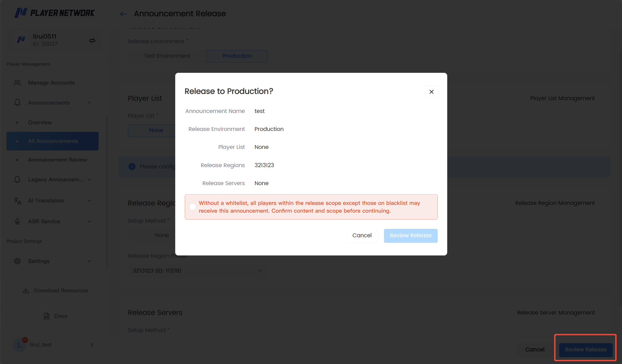The image size is (622, 364).
Task: Tick the whitelist warning confirmation checkbox
Action: tap(193, 207)
